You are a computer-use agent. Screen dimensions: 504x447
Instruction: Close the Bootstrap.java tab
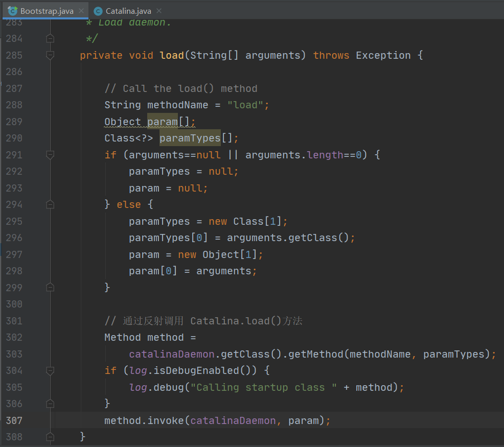tap(81, 11)
